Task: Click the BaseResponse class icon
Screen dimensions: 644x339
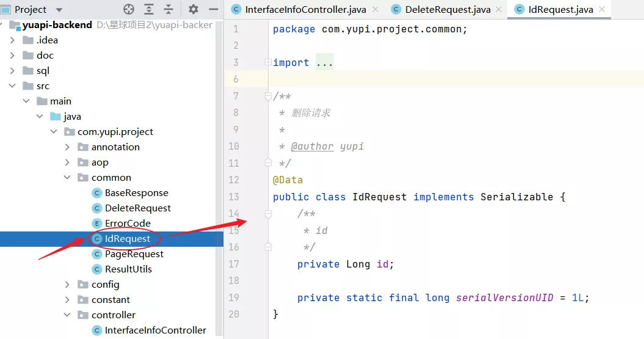Action: (x=96, y=193)
